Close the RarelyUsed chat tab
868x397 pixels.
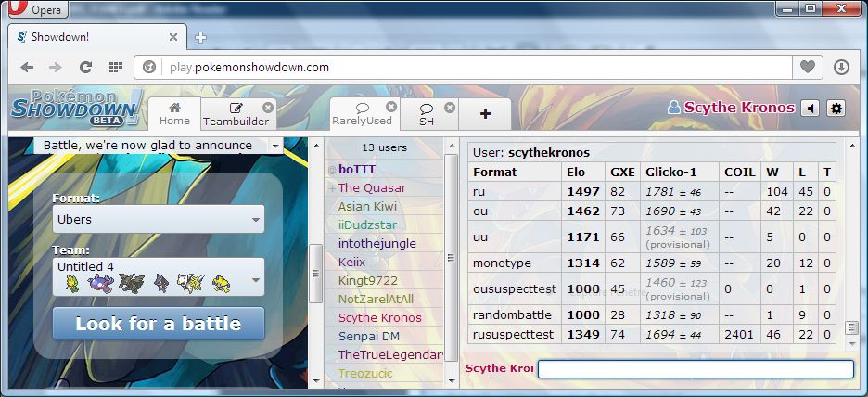coord(391,107)
